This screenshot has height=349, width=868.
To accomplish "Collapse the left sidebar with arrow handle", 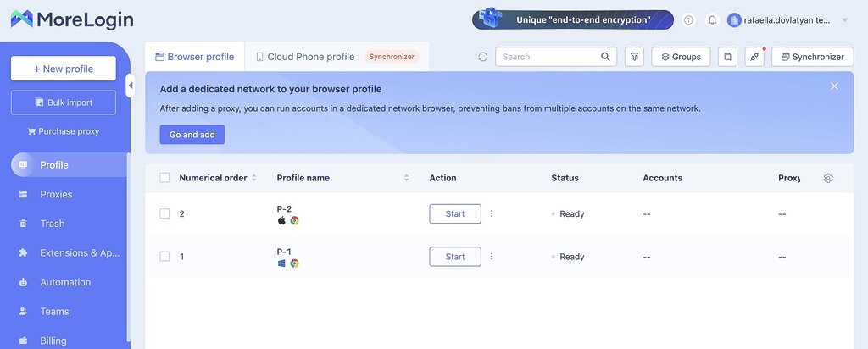I will pos(131,86).
